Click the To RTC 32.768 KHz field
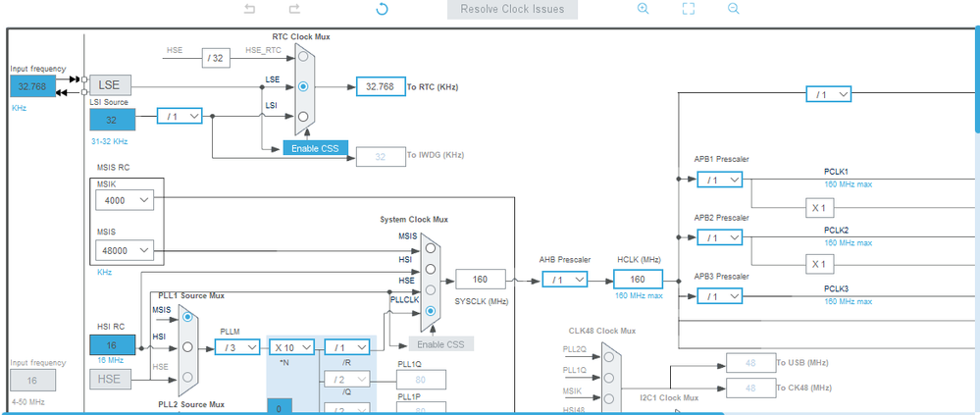The image size is (980, 415). coord(381,87)
